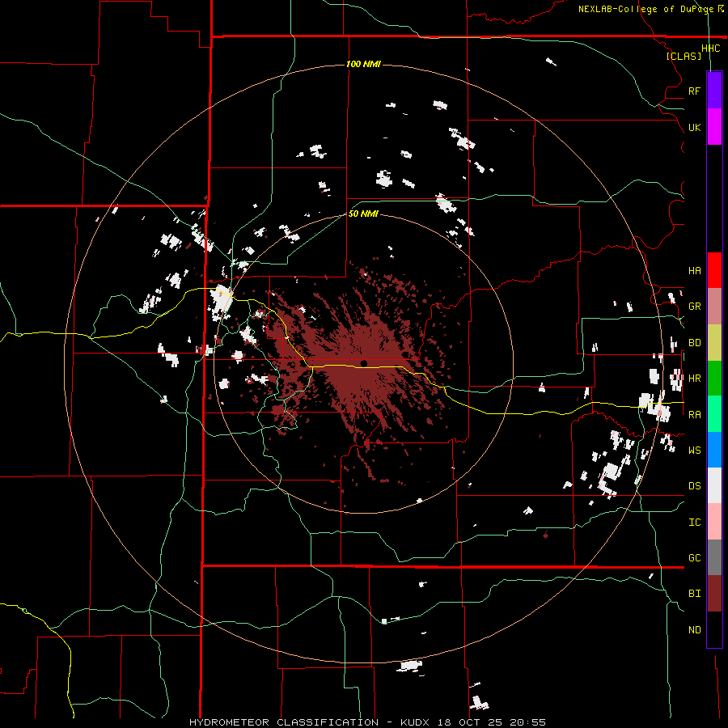The image size is (728, 728).
Task: Click the RF purple legend swatch
Action: tap(714, 91)
